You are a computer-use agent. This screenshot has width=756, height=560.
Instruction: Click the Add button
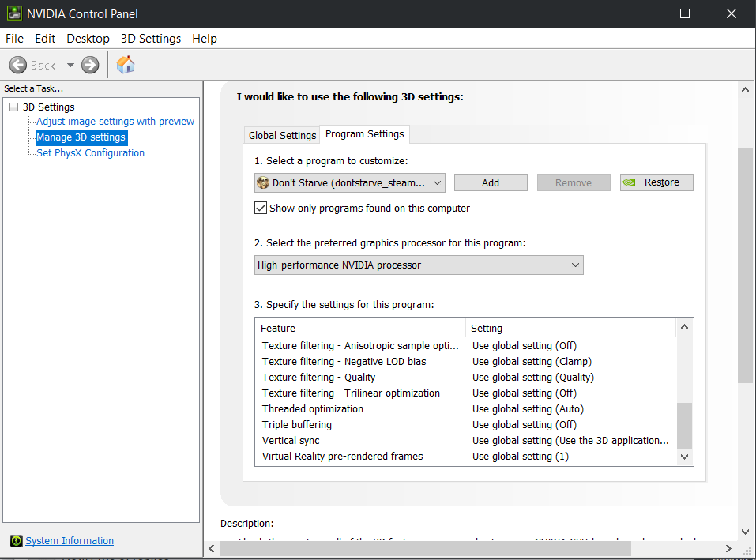(x=491, y=182)
